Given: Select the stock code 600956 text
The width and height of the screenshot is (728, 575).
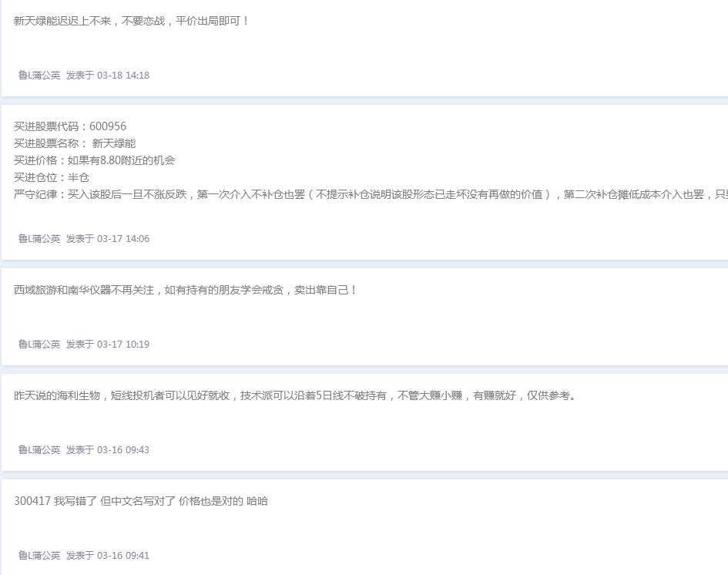Looking at the screenshot, I should point(108,126).
